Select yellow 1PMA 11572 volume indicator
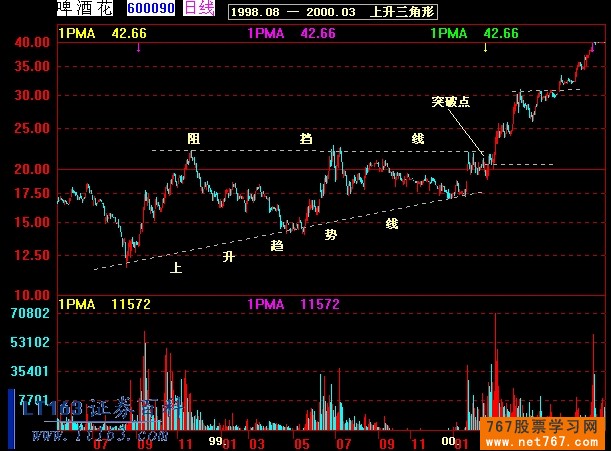611x451 pixels. click(x=104, y=304)
